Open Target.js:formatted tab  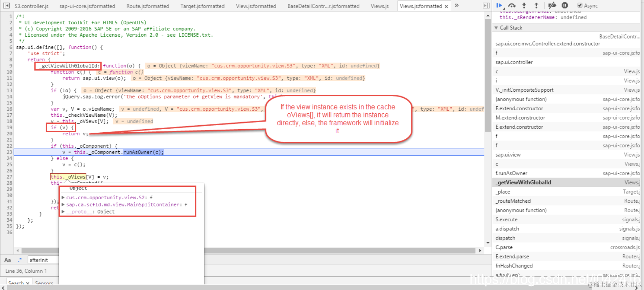(x=202, y=6)
